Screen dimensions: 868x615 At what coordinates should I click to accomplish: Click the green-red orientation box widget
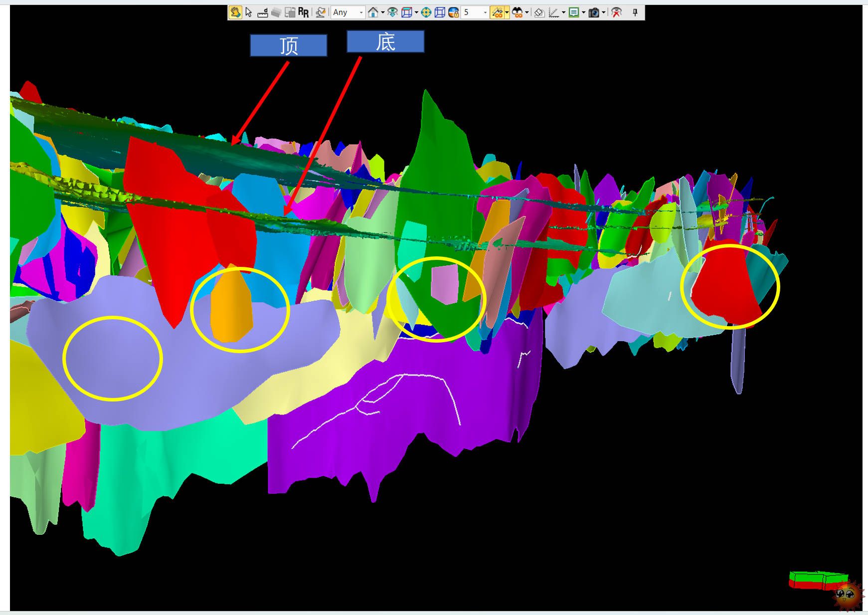(x=818, y=580)
